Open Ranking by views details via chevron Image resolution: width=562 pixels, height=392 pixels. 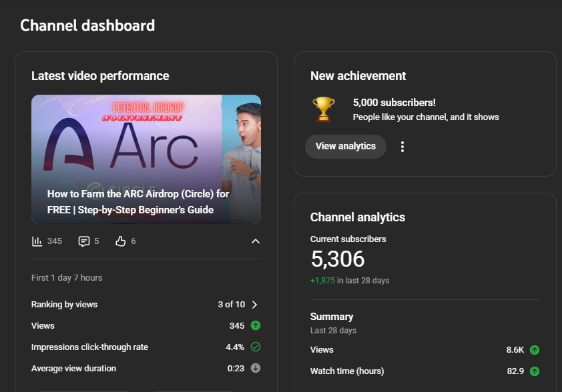coord(254,304)
